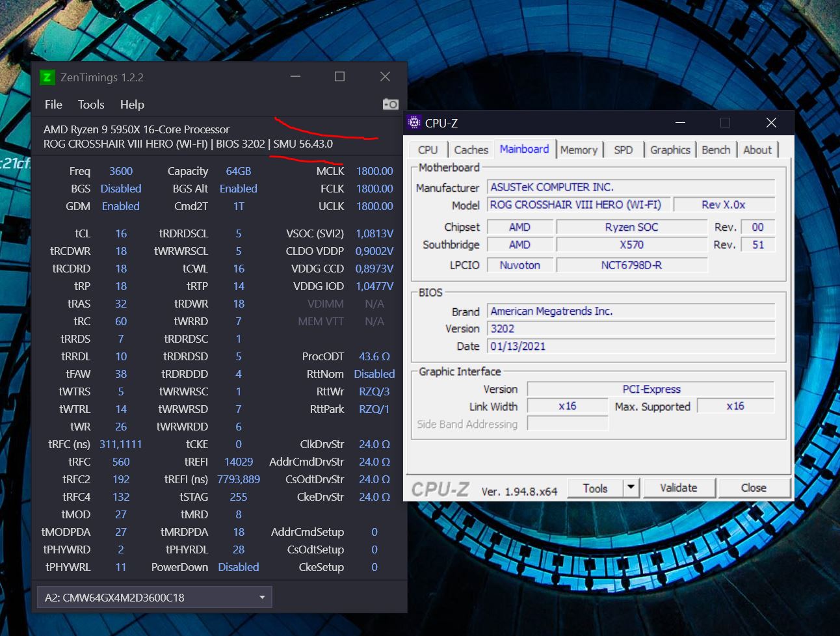Click the RttWr value RZQ/3

[x=374, y=391]
